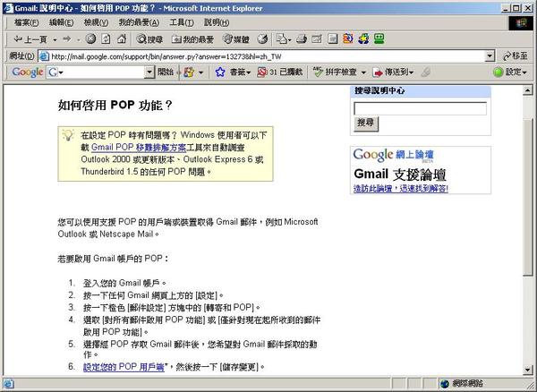The width and height of the screenshot is (537, 392).
Task: Open the 設定 settings button on Google toolbar
Action: coord(510,72)
